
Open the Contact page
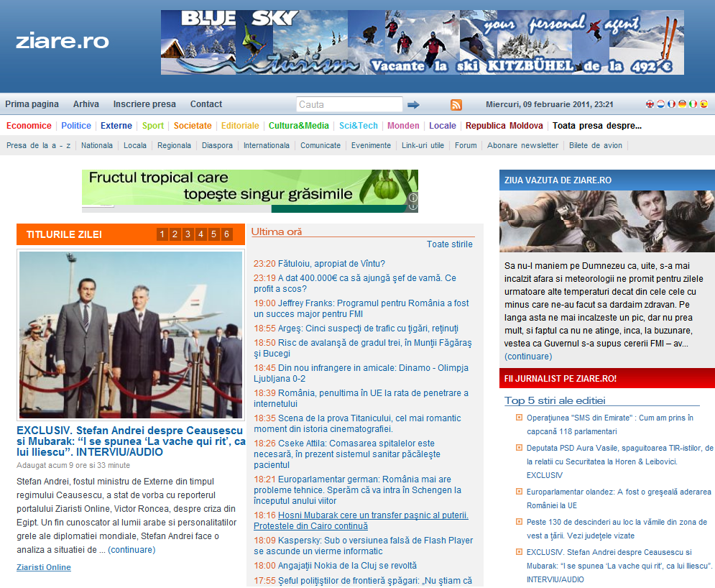[206, 104]
